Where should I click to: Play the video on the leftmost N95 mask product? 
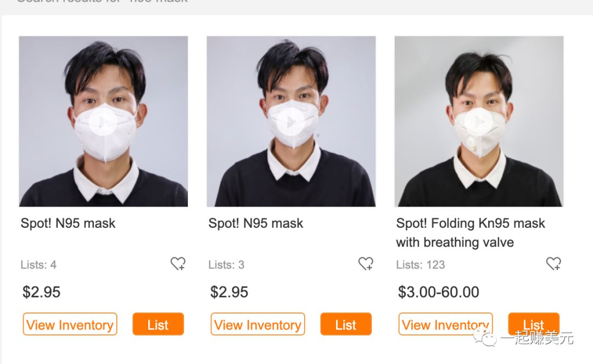(103, 121)
